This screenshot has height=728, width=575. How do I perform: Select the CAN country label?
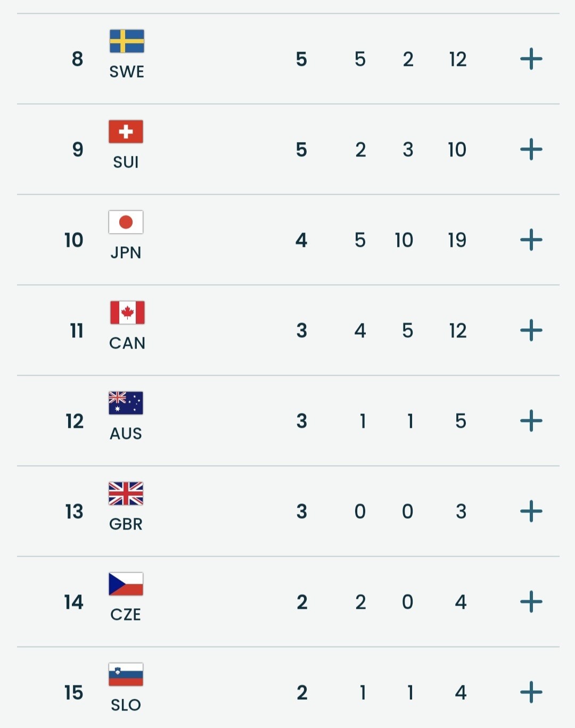tap(127, 343)
